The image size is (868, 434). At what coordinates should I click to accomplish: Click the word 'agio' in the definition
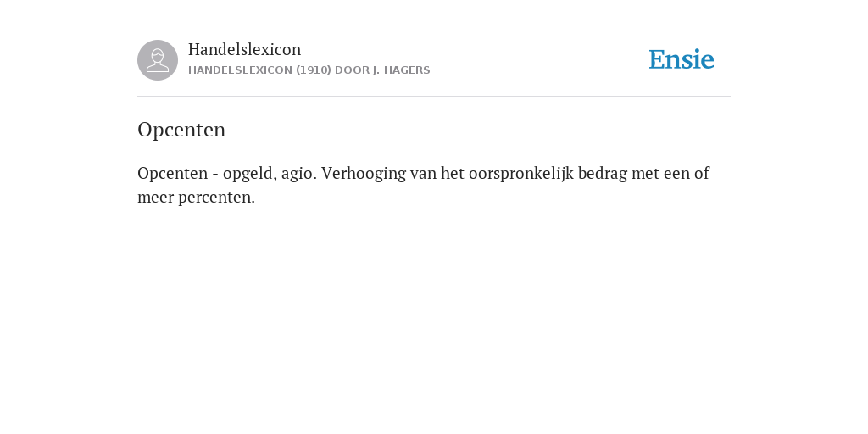(299, 174)
